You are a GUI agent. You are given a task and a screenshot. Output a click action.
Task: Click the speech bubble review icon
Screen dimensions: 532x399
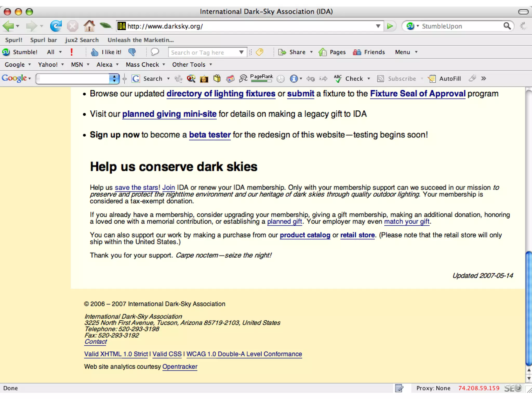click(155, 52)
